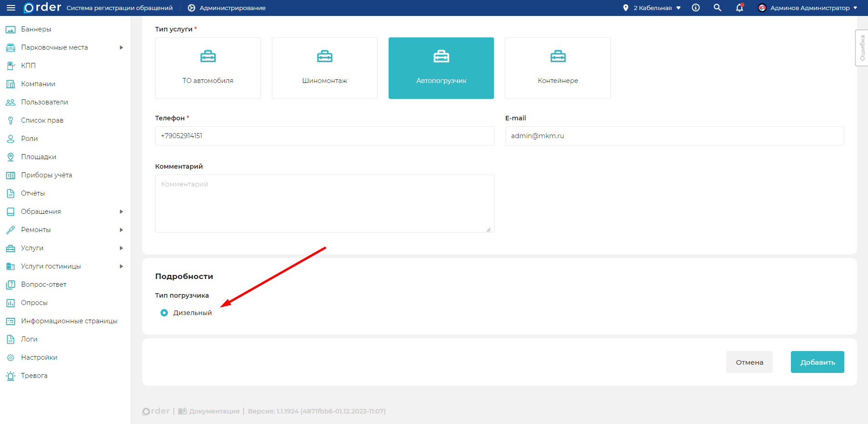Choose the ТО автомобиля service card
The height and width of the screenshot is (424, 868).
[x=208, y=68]
